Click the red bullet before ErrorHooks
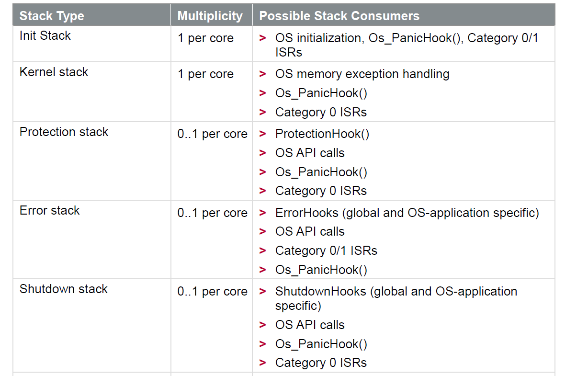This screenshot has width=588, height=376. point(262,213)
